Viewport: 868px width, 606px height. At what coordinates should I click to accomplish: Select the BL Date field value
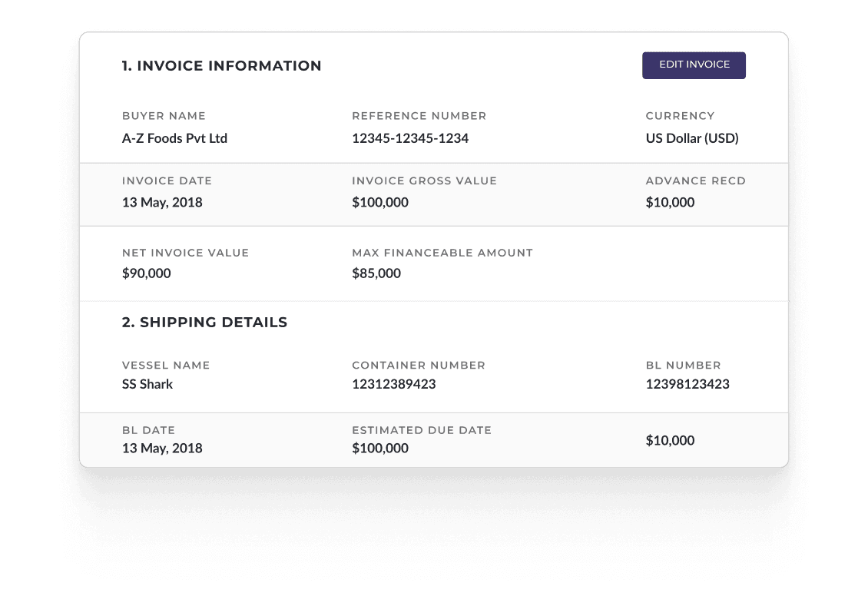coord(162,448)
